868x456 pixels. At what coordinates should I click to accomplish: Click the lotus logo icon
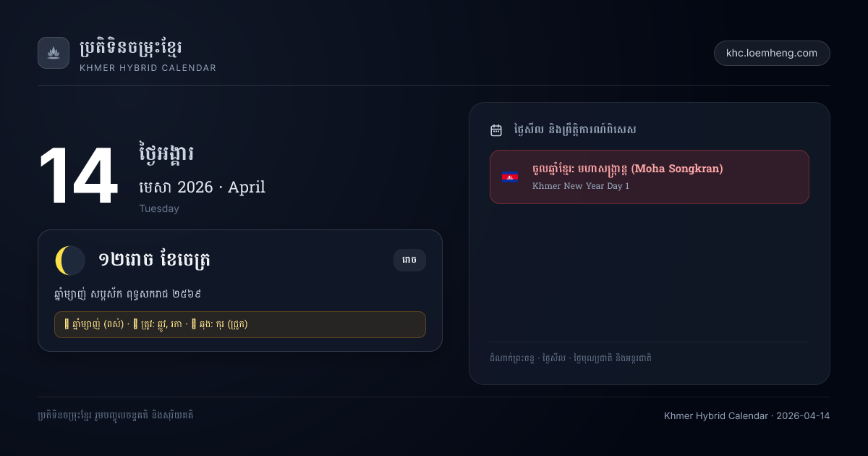point(54,53)
